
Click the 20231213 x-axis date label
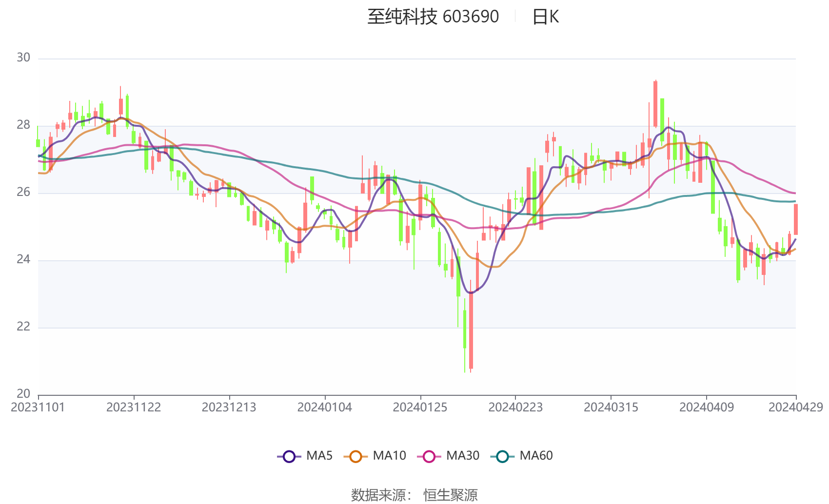click(x=229, y=407)
